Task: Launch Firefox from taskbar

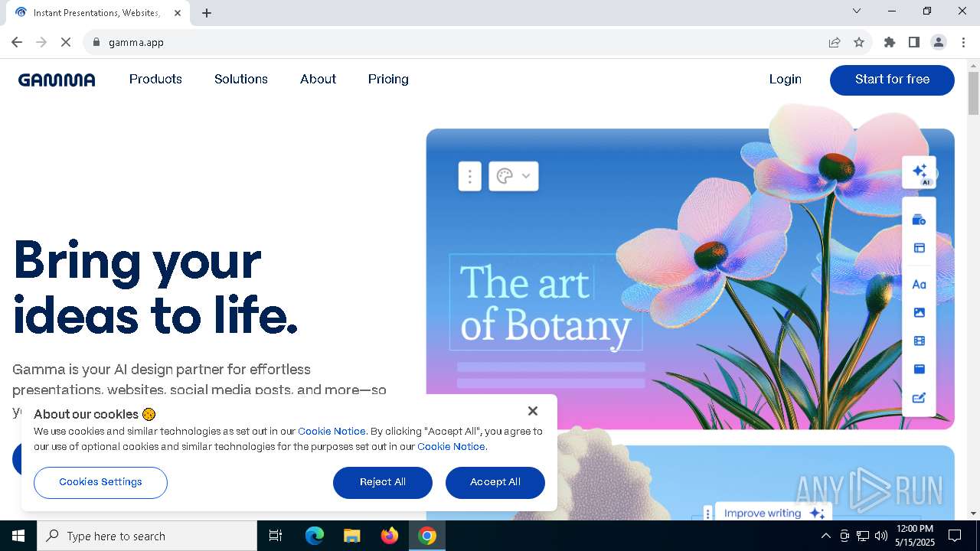Action: tap(390, 536)
